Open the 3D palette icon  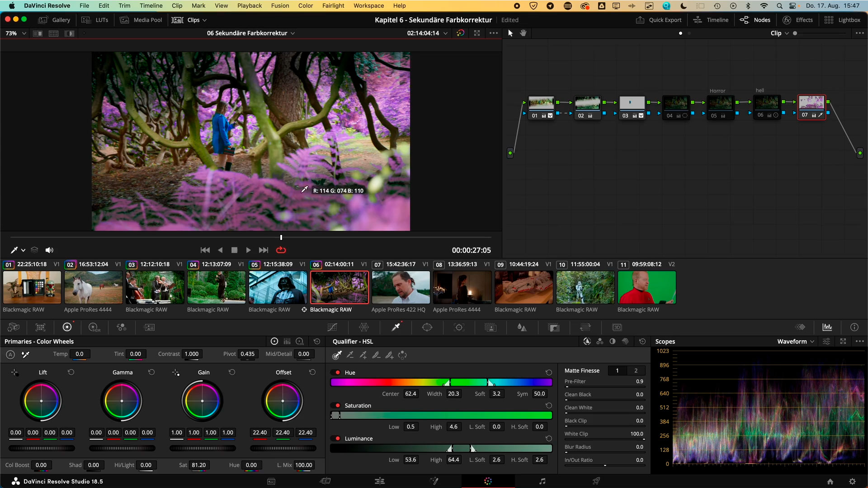[617, 327]
